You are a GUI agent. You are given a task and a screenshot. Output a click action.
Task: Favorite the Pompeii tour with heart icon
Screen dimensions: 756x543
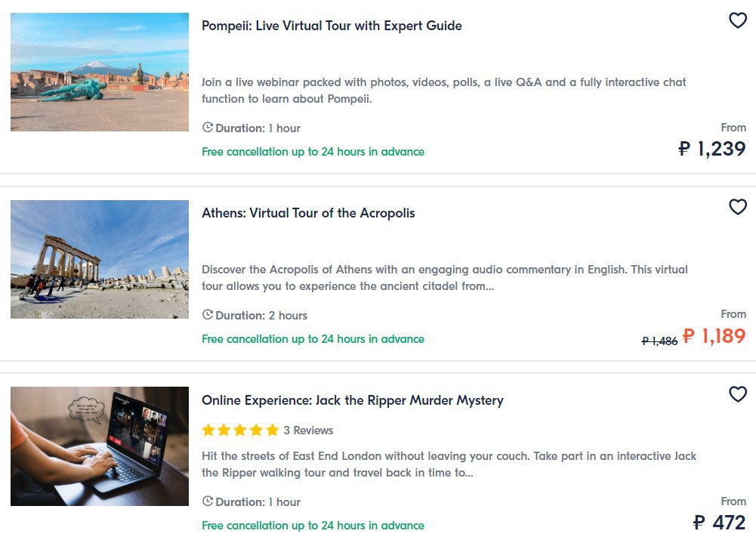point(737,21)
